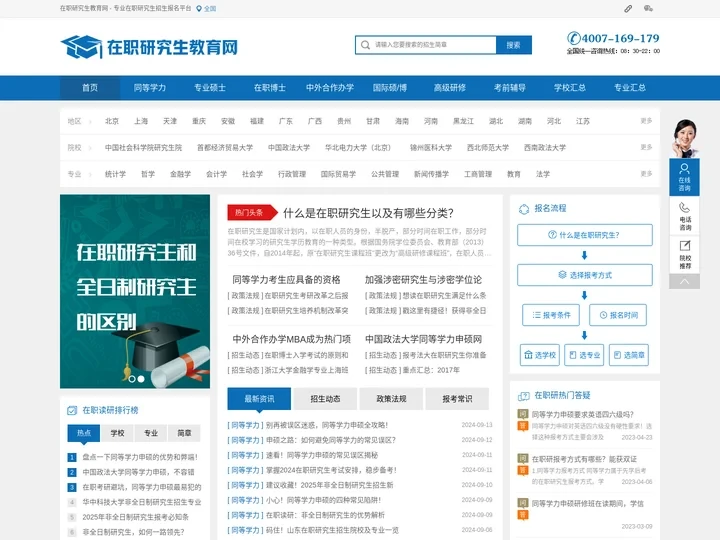Select the 专业 ranking tab
Screen dimensions: 720x540
151,433
